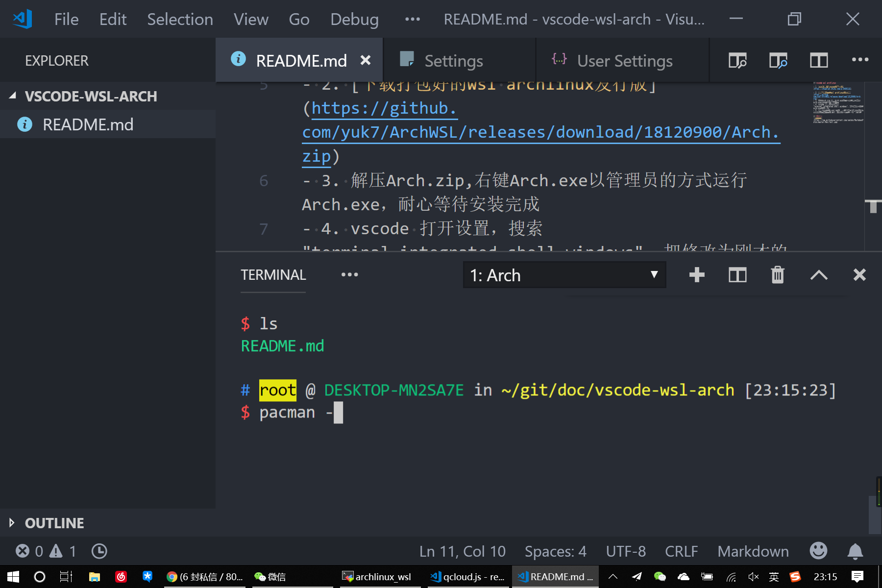The image size is (882, 588).
Task: Send feedback via smiley icon
Action: pos(818,551)
